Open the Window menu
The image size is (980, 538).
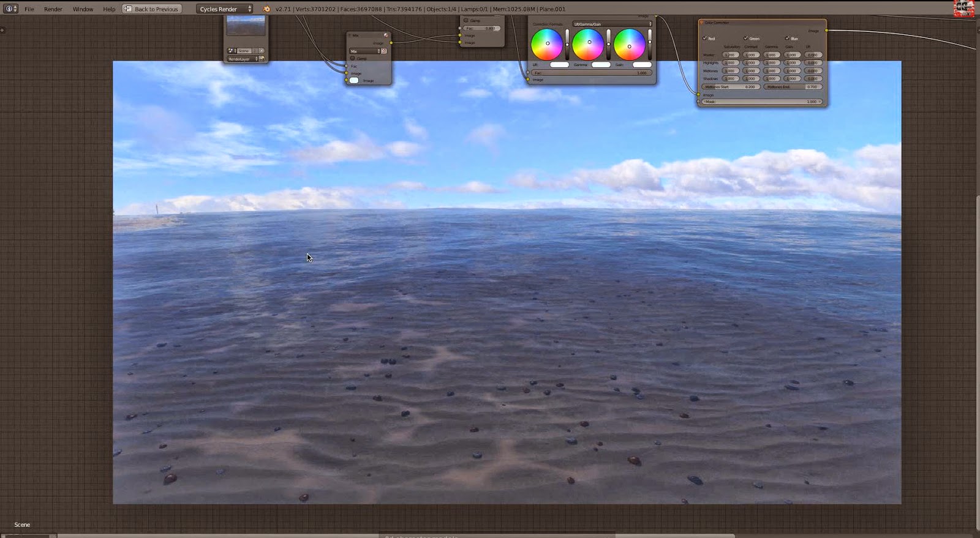83,9
